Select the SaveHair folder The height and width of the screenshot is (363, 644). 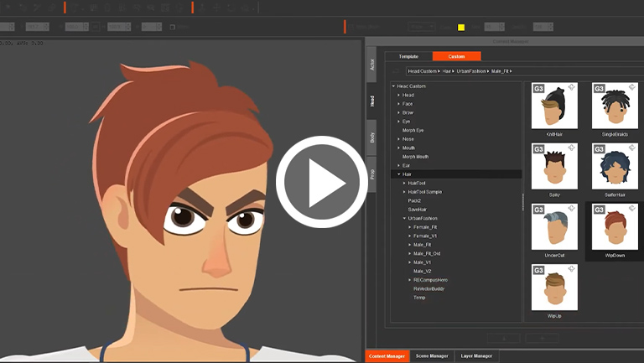tap(418, 210)
